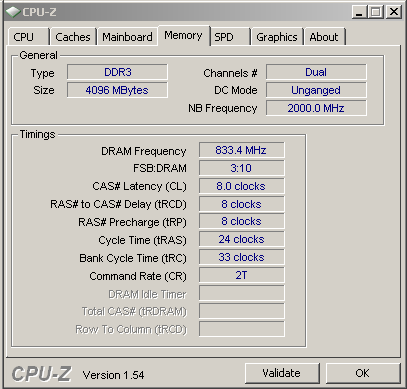This screenshot has width=407, height=389.
Task: Open the Caches tab
Action: point(73,37)
